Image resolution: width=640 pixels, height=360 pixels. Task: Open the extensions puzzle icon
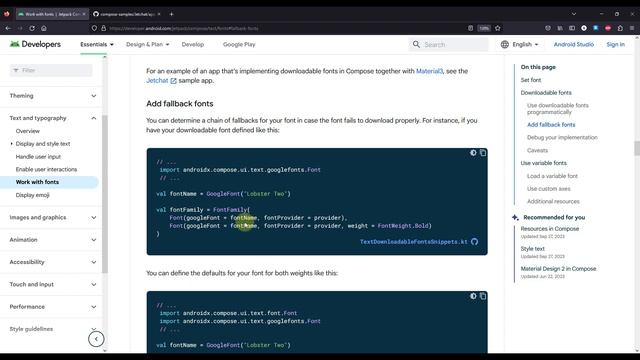(x=620, y=28)
